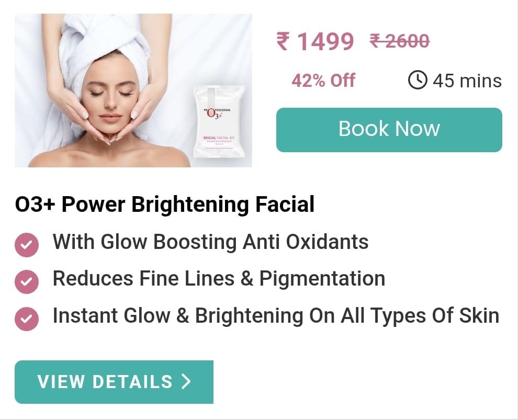Click the 45 mins duration text
Image resolution: width=518 pixels, height=420 pixels.
(x=467, y=81)
